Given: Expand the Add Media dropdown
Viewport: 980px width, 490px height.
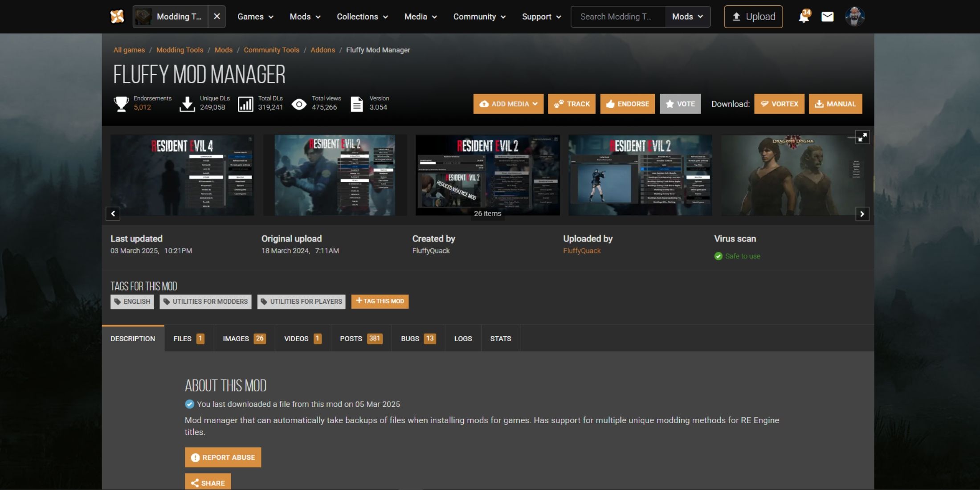Looking at the screenshot, I should tap(508, 104).
